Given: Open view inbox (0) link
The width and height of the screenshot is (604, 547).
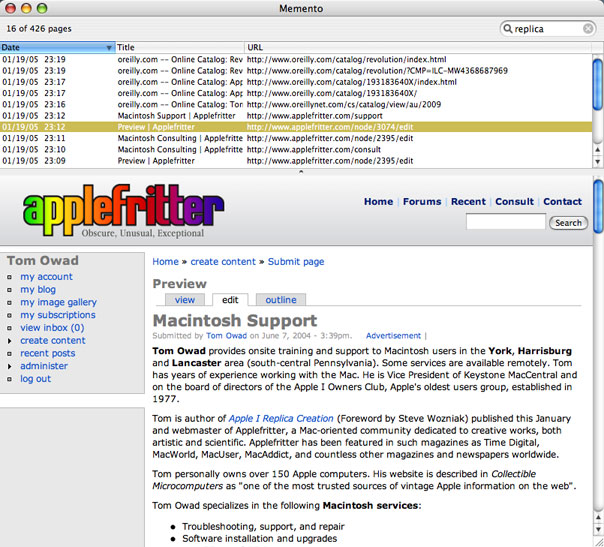Looking at the screenshot, I should (52, 328).
